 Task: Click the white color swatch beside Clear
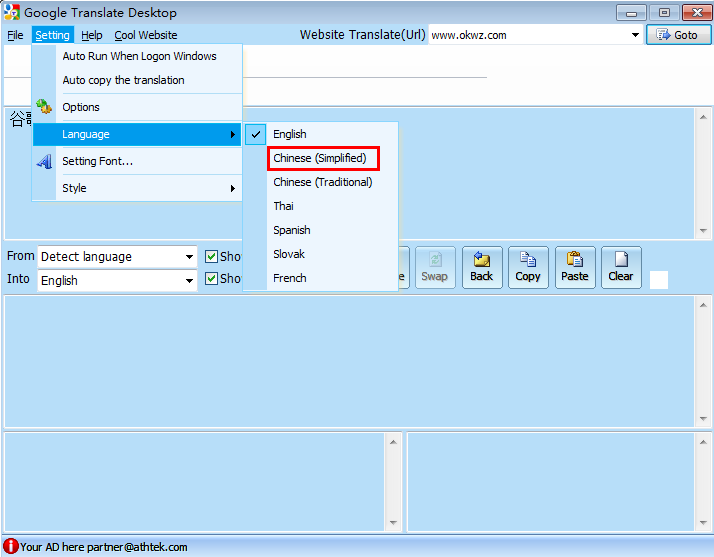[658, 280]
